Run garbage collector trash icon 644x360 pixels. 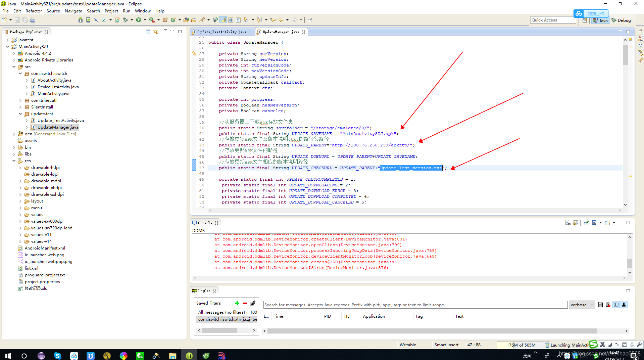[547, 345]
